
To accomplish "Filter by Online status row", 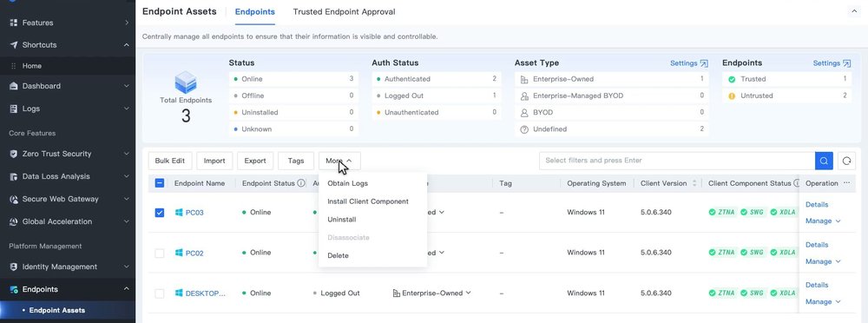I will pos(293,79).
